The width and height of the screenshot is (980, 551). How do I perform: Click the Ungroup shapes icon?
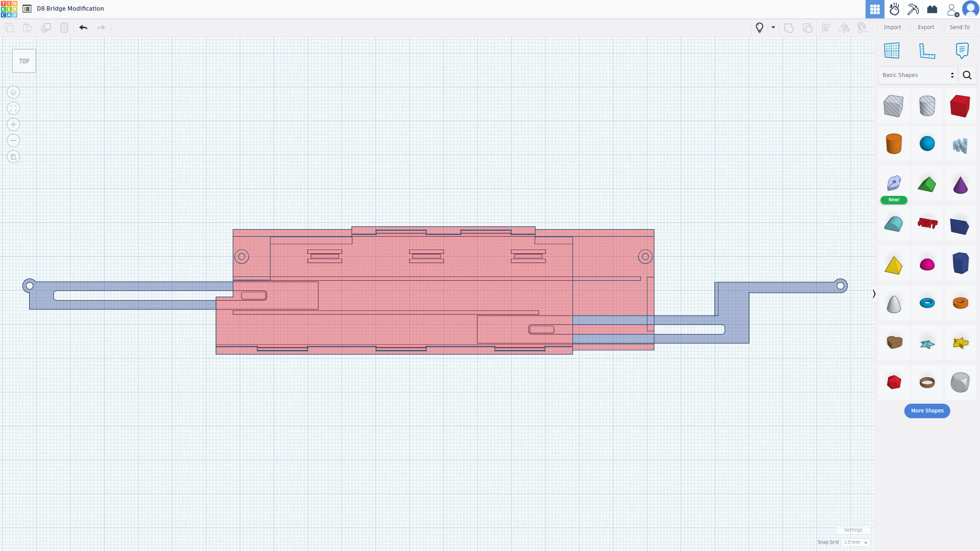point(807,28)
